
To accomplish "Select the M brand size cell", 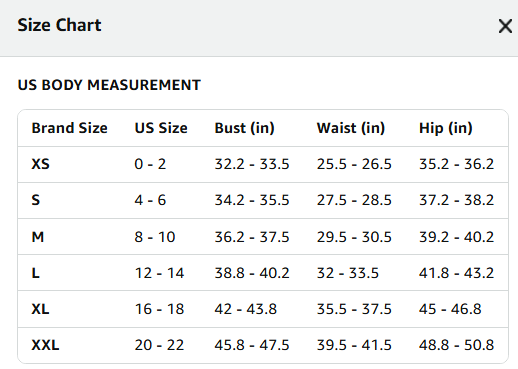I will (38, 237).
